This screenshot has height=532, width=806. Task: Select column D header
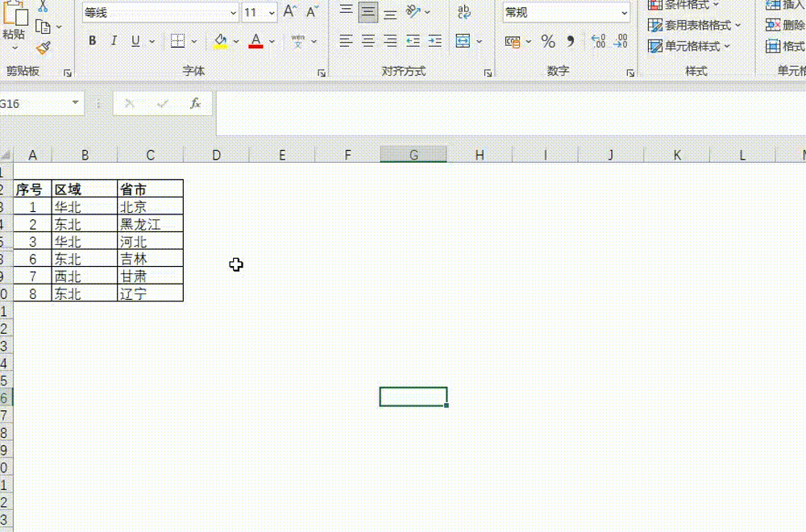pos(216,155)
